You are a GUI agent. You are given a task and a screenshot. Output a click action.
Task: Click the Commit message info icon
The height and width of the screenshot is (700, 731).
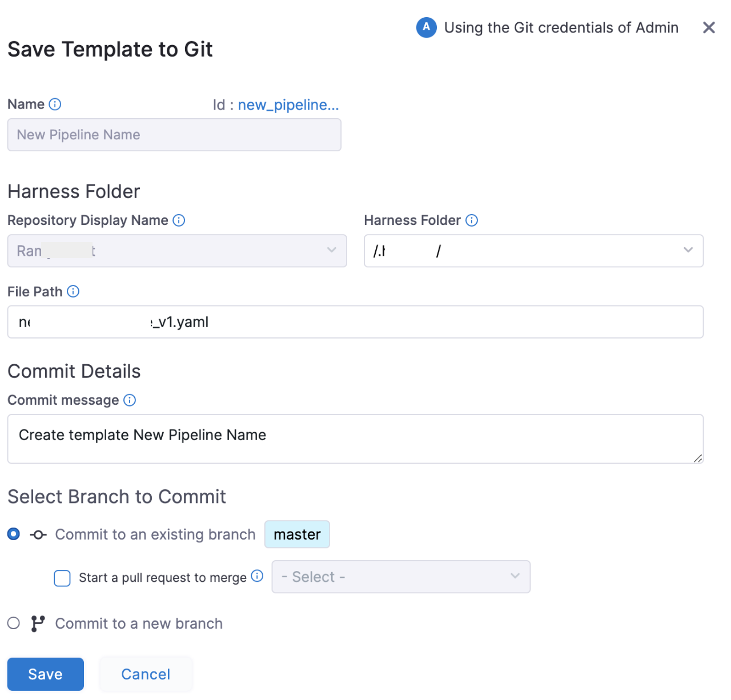point(130,400)
